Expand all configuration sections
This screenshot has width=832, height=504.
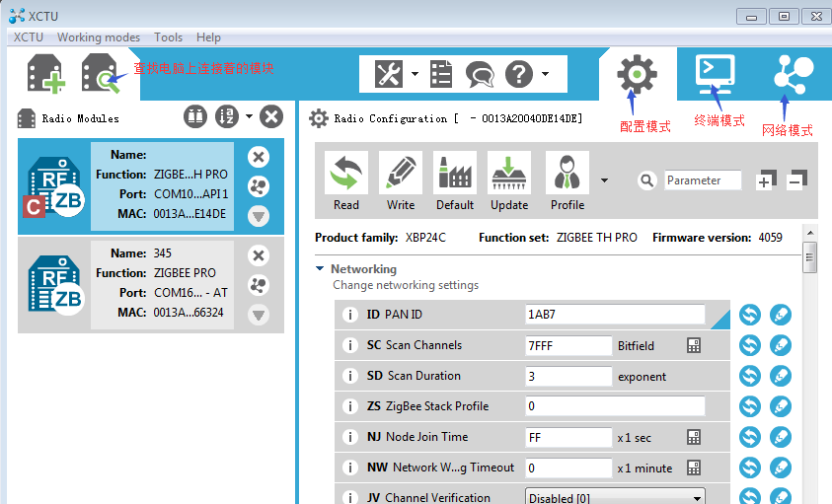(x=766, y=180)
